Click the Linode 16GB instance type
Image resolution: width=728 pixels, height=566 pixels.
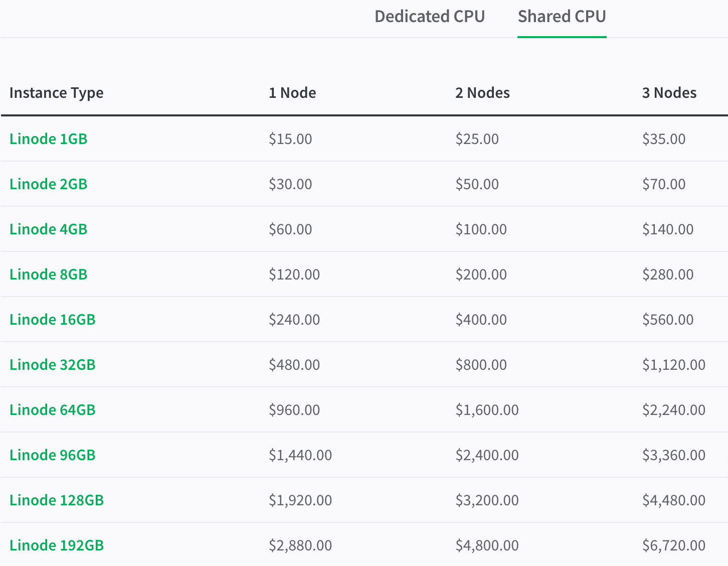52,320
